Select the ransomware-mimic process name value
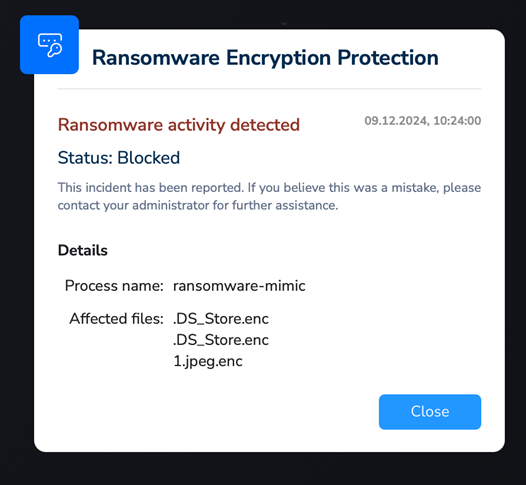Viewport: 526px width, 485px height. [239, 286]
